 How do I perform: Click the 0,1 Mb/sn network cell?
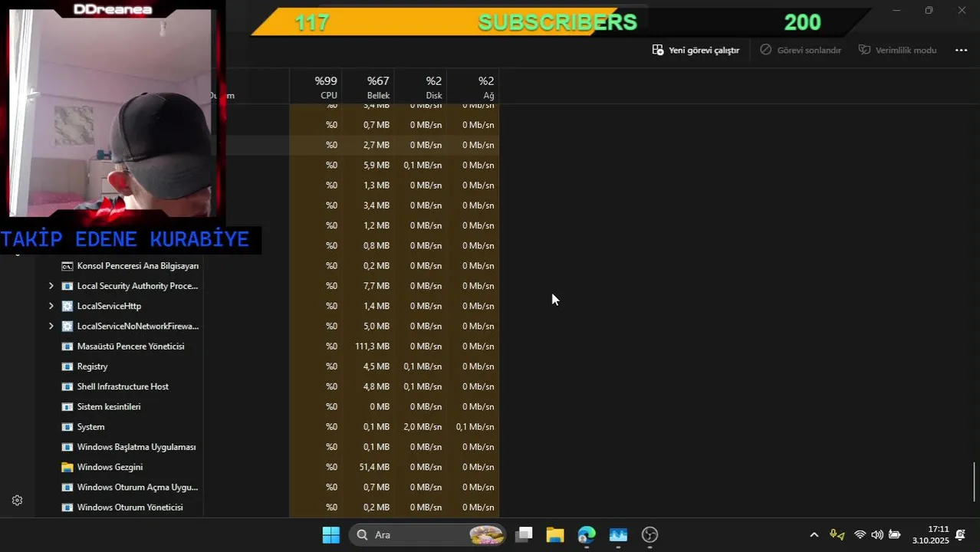(475, 427)
